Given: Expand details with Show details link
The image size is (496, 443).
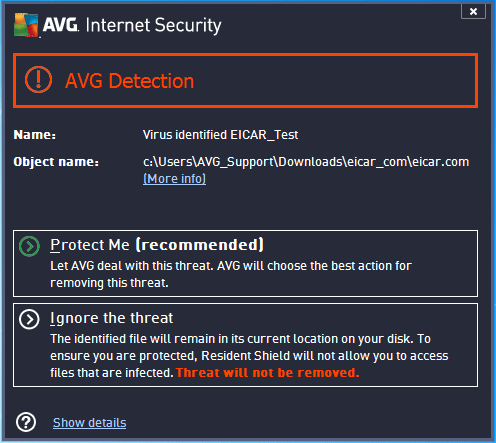Looking at the screenshot, I should pyautogui.click(x=89, y=422).
